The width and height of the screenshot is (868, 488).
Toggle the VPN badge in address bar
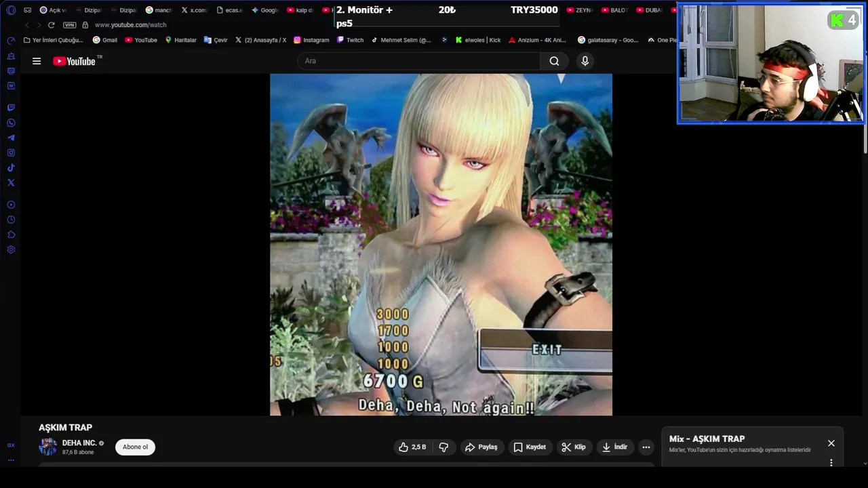[69, 25]
